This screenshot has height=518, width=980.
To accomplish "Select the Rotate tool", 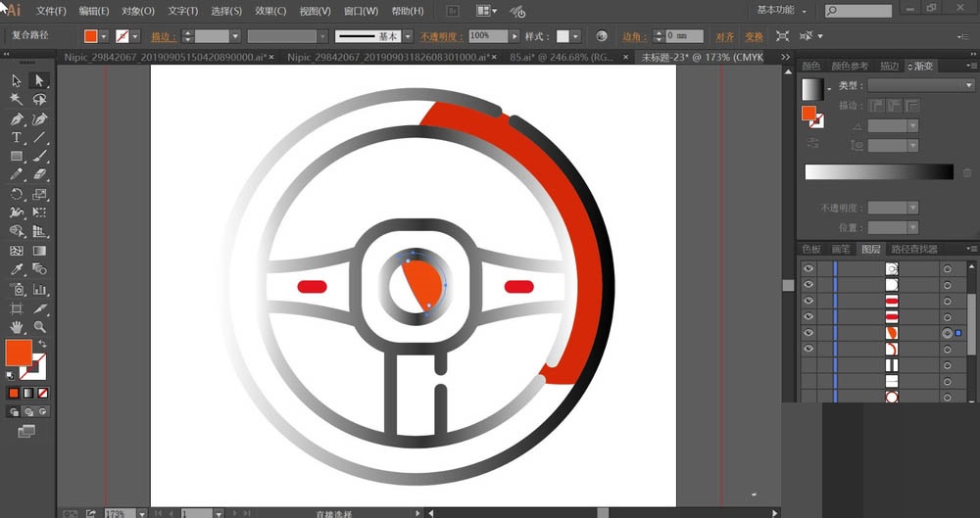I will tap(17, 194).
